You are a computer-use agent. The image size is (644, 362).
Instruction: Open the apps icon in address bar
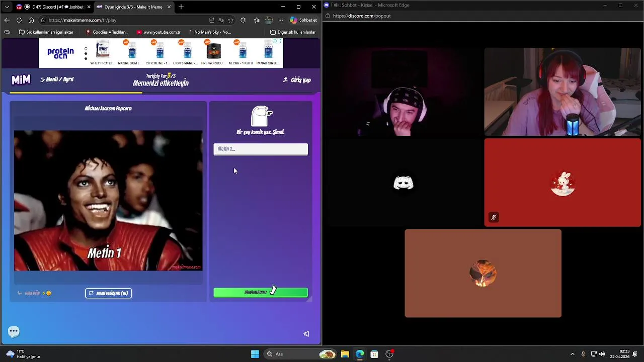(x=212, y=20)
